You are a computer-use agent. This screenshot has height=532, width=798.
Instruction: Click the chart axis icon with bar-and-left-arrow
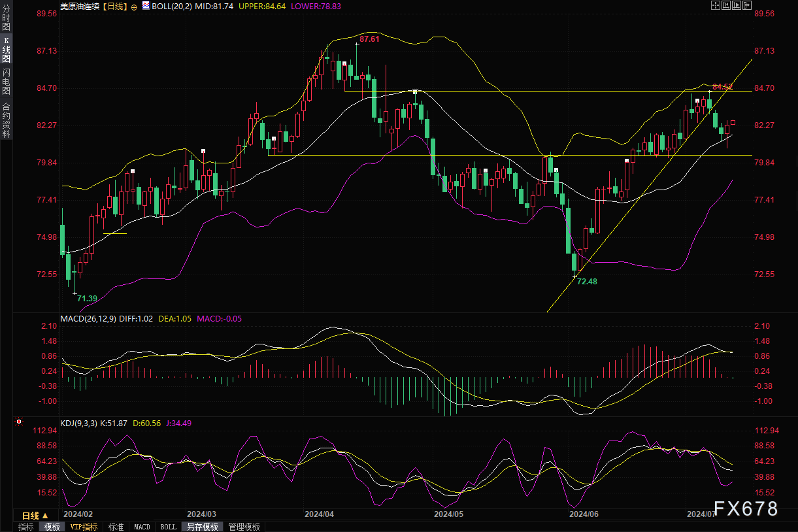725,6
